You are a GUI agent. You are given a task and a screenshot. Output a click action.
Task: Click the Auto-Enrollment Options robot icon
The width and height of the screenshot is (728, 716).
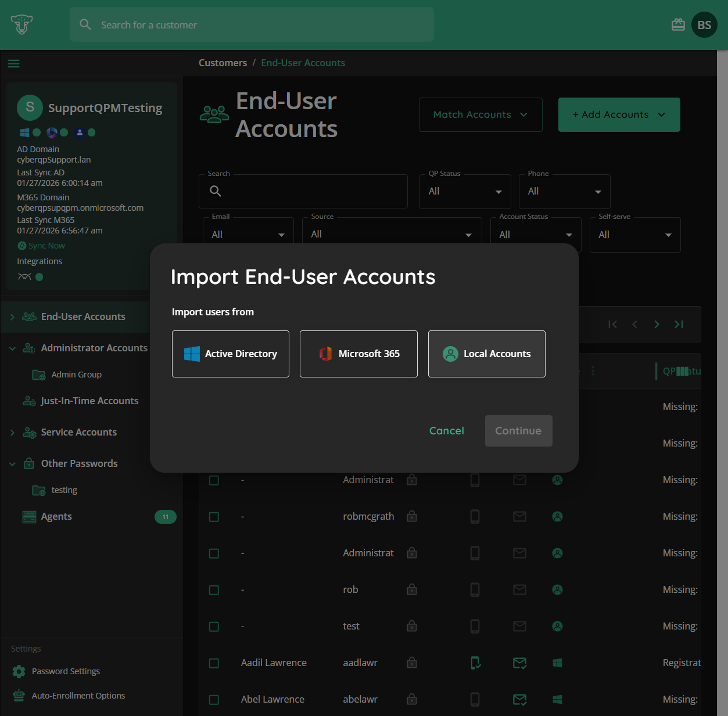pyautogui.click(x=19, y=696)
